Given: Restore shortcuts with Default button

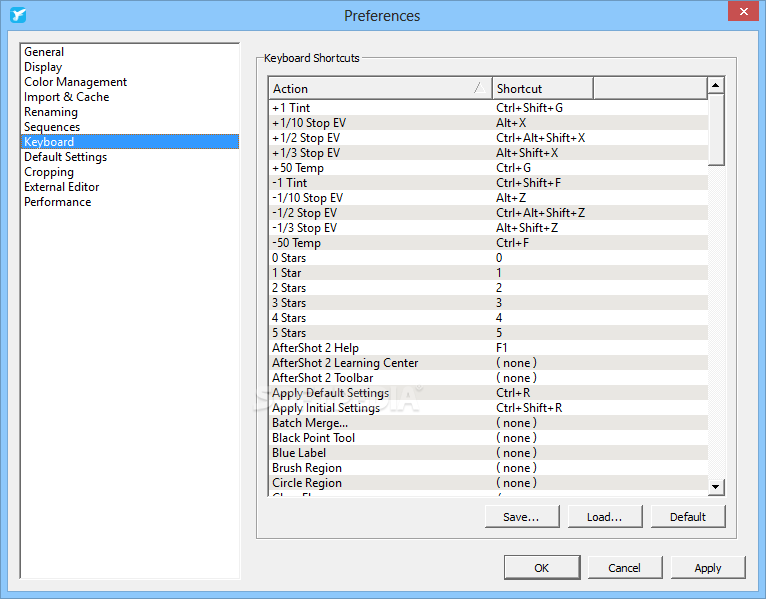Looking at the screenshot, I should 688,517.
